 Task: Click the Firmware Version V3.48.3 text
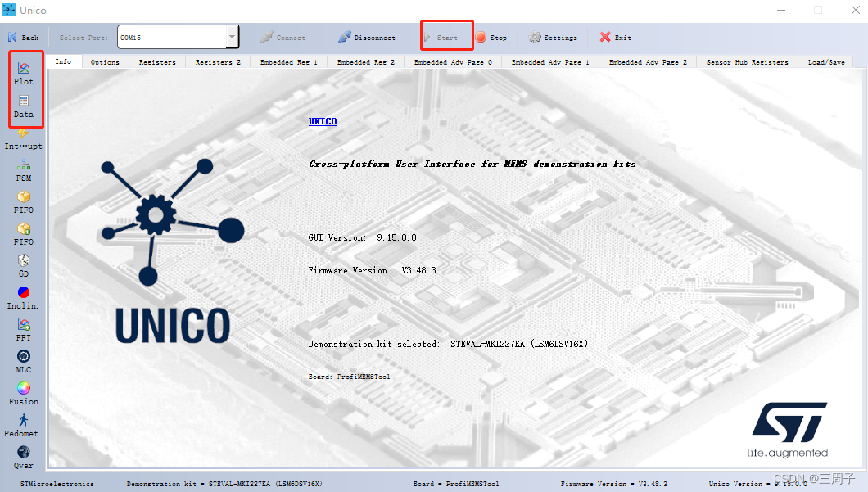pyautogui.click(x=372, y=270)
